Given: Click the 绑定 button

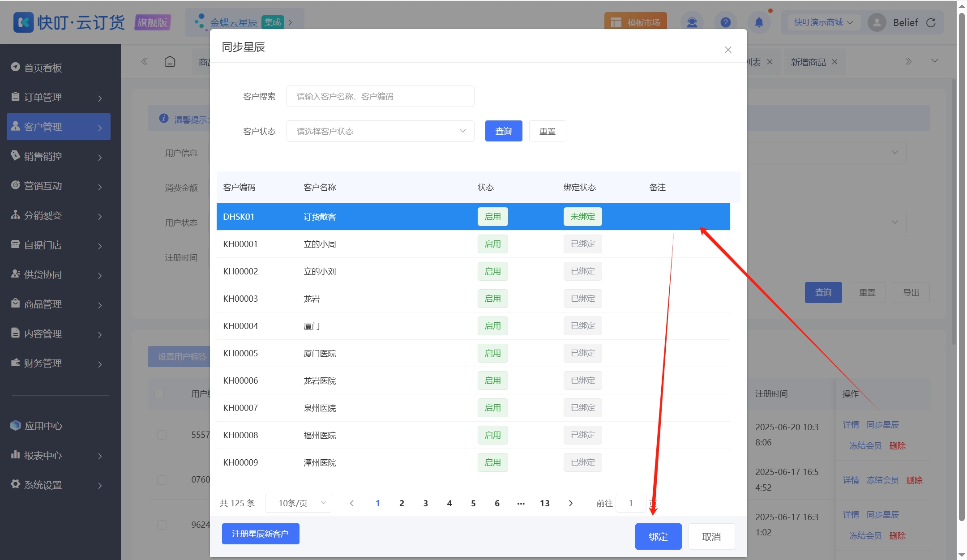Looking at the screenshot, I should click(658, 536).
